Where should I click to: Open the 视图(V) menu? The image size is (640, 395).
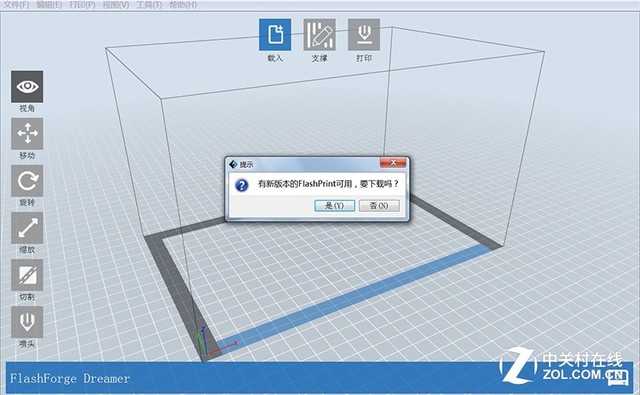(x=116, y=5)
